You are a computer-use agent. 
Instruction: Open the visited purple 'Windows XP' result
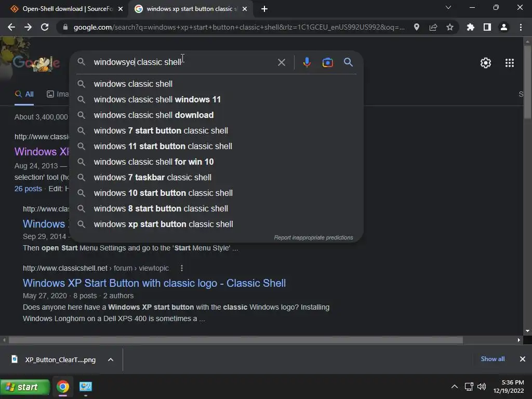[42, 151]
